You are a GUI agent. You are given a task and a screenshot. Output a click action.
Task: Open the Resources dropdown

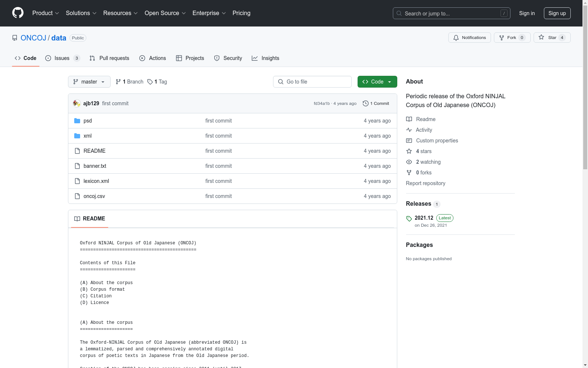[x=121, y=13]
